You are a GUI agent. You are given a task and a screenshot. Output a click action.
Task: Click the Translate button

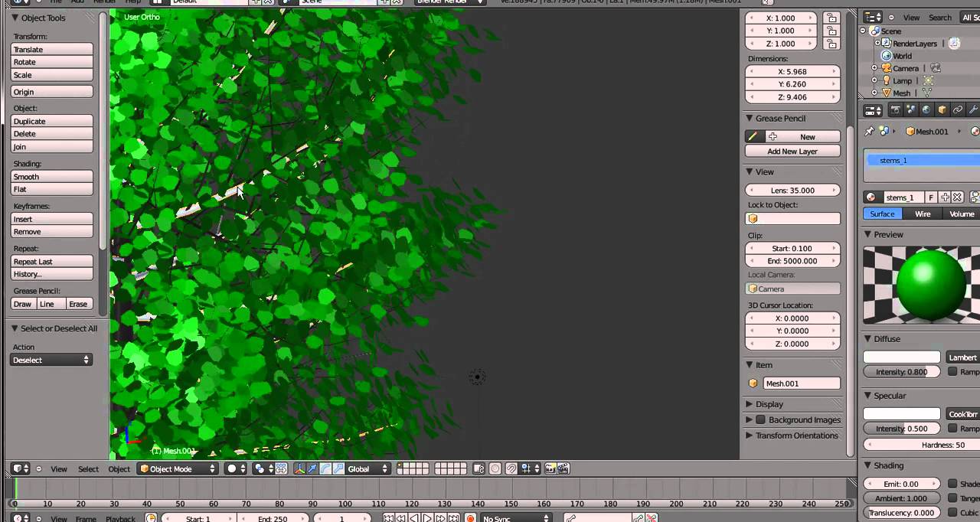pyautogui.click(x=52, y=50)
